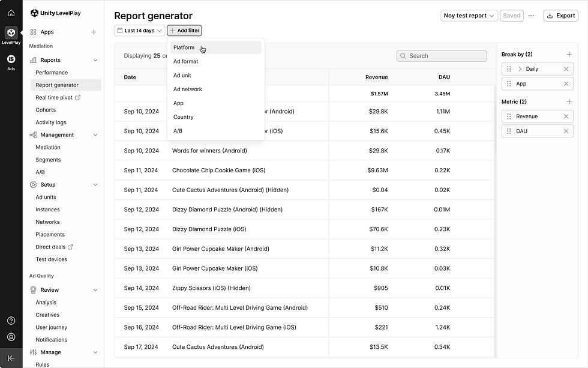Open Direct deals external link
This screenshot has height=368, width=588.
54,247
